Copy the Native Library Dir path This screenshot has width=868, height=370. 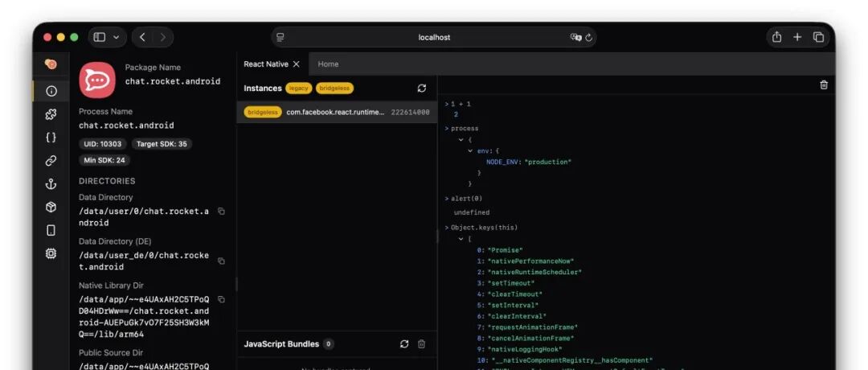click(x=221, y=300)
